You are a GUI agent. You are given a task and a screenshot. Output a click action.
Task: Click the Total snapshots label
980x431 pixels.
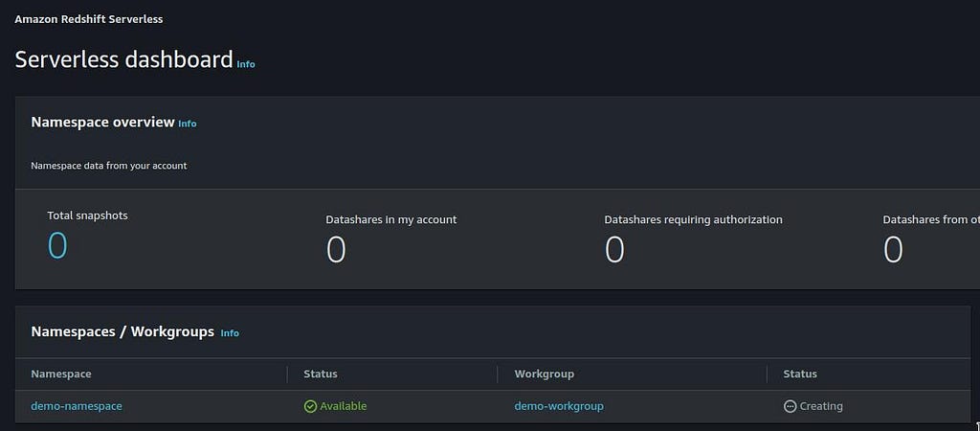87,215
